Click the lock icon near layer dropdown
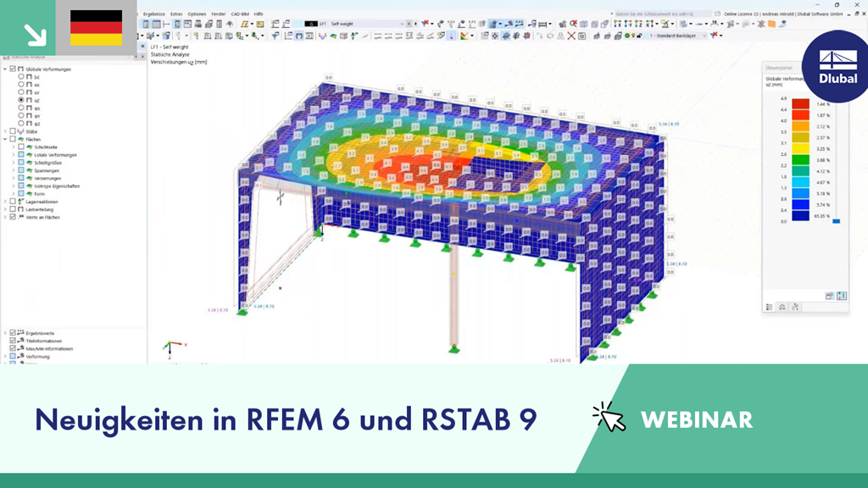The image size is (868, 488). coord(639,36)
